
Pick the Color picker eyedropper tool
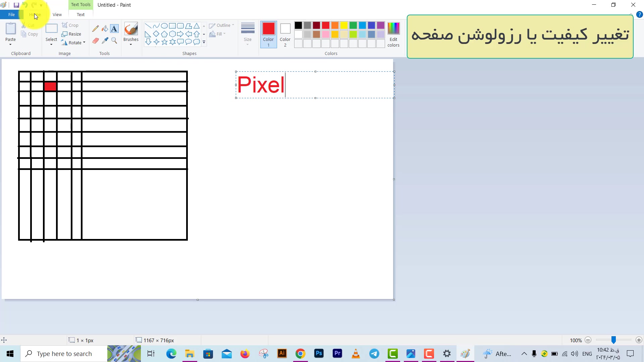tap(105, 41)
